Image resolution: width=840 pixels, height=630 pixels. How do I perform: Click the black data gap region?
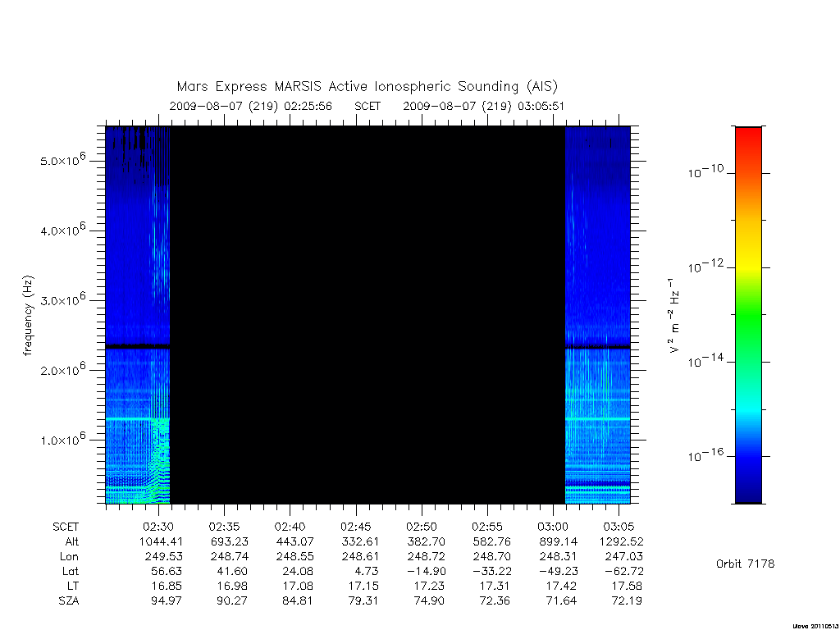tap(368, 315)
